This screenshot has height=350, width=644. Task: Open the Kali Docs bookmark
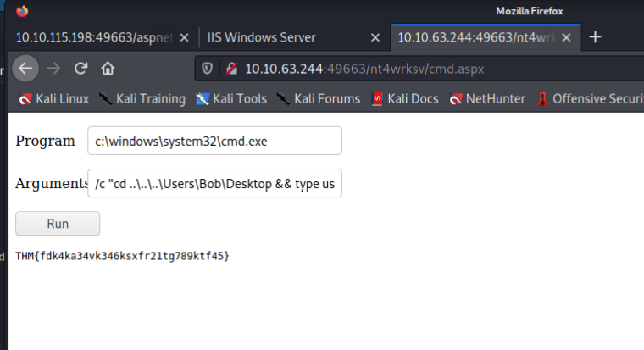pos(405,99)
